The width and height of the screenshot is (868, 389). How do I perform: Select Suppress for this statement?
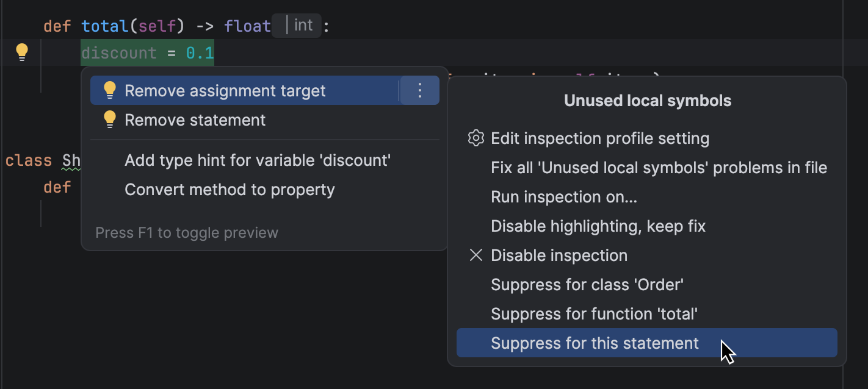[x=647, y=343]
